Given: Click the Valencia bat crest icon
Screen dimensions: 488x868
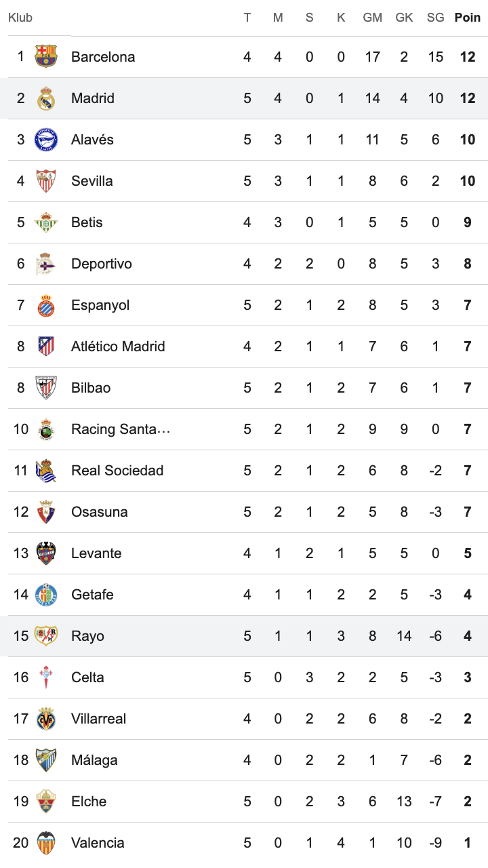Looking at the screenshot, I should (x=46, y=843).
